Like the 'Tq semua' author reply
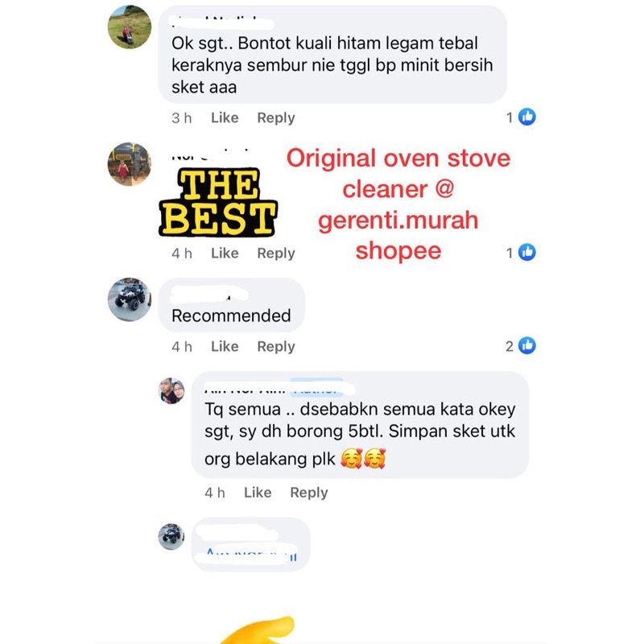Image resolution: width=644 pixels, height=644 pixels. pos(258,493)
